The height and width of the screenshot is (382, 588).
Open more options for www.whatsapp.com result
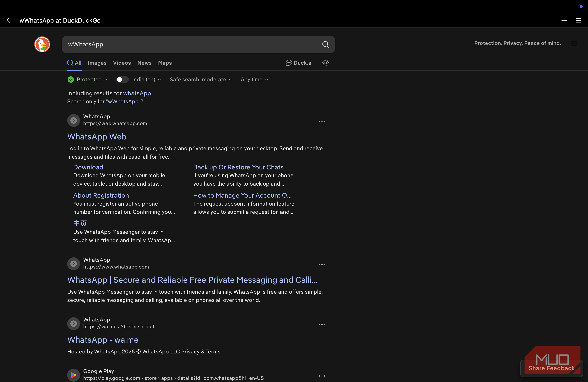(x=322, y=265)
